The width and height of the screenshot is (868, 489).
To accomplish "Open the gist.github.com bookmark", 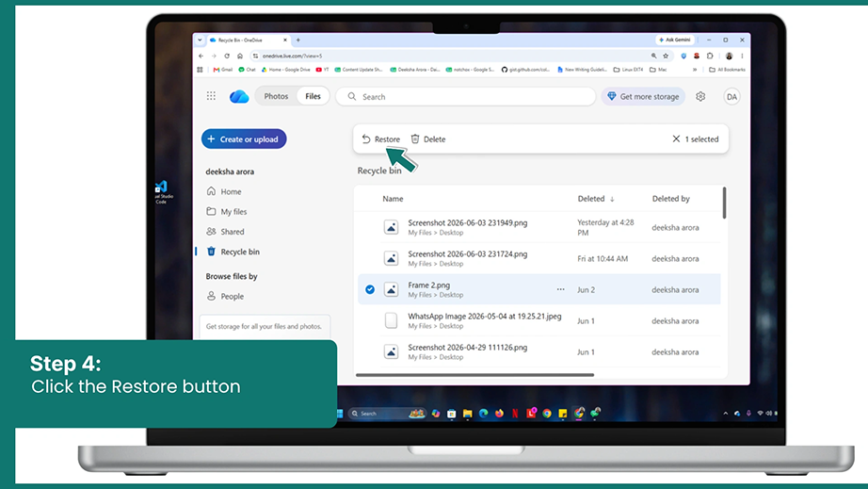I will pos(525,70).
